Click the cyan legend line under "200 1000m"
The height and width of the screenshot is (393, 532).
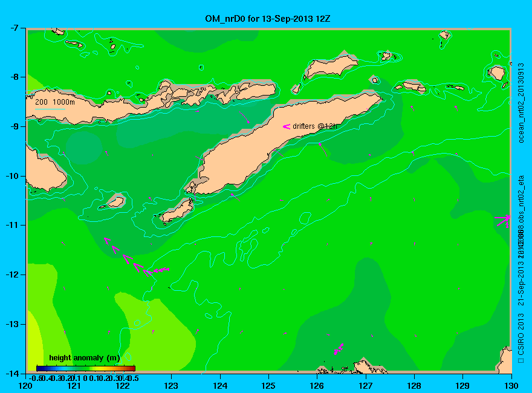click(x=50, y=109)
